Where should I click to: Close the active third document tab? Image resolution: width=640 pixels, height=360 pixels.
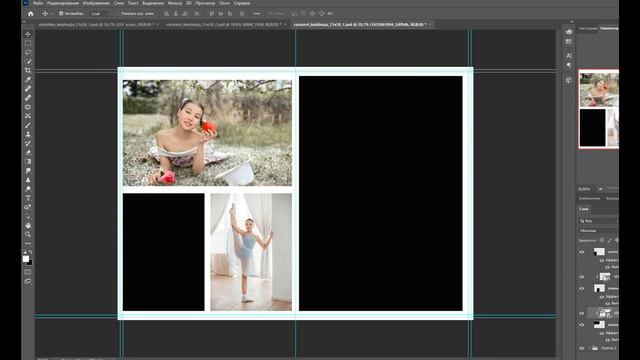[x=430, y=24]
